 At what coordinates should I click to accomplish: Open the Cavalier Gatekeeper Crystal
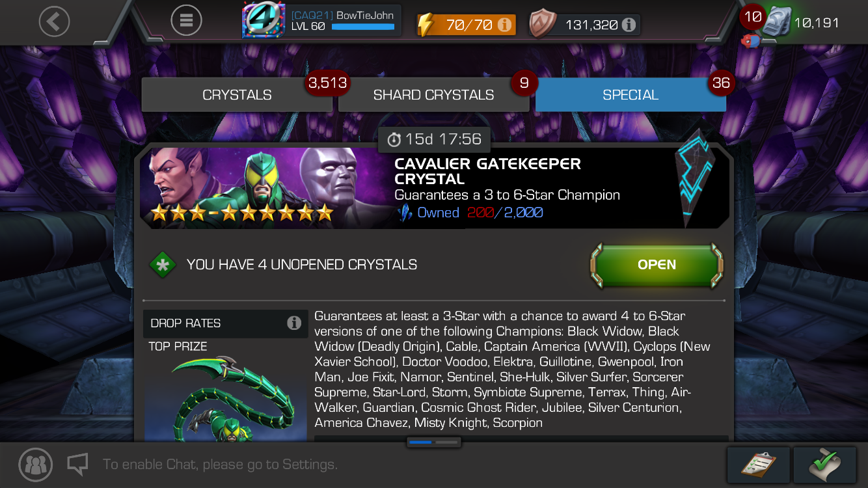coord(657,265)
